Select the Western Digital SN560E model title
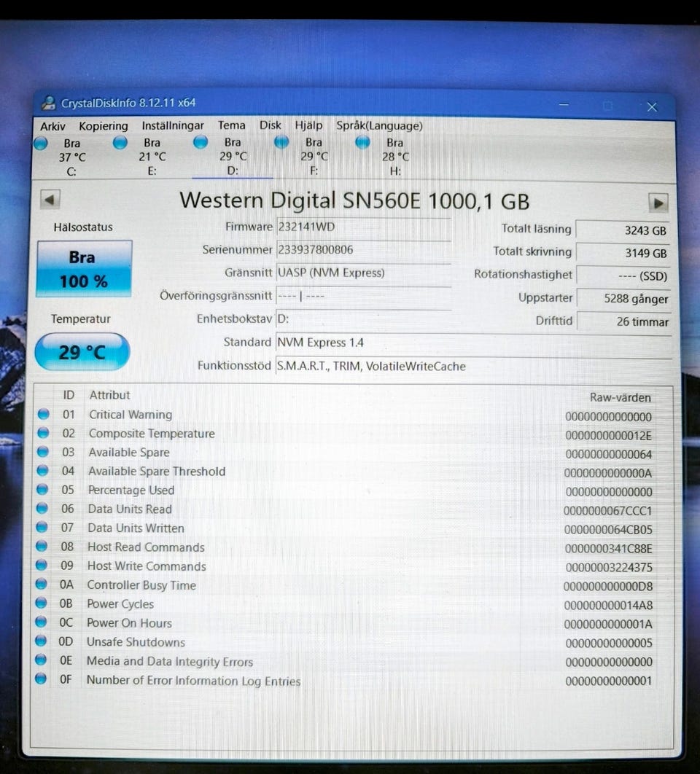 click(354, 201)
